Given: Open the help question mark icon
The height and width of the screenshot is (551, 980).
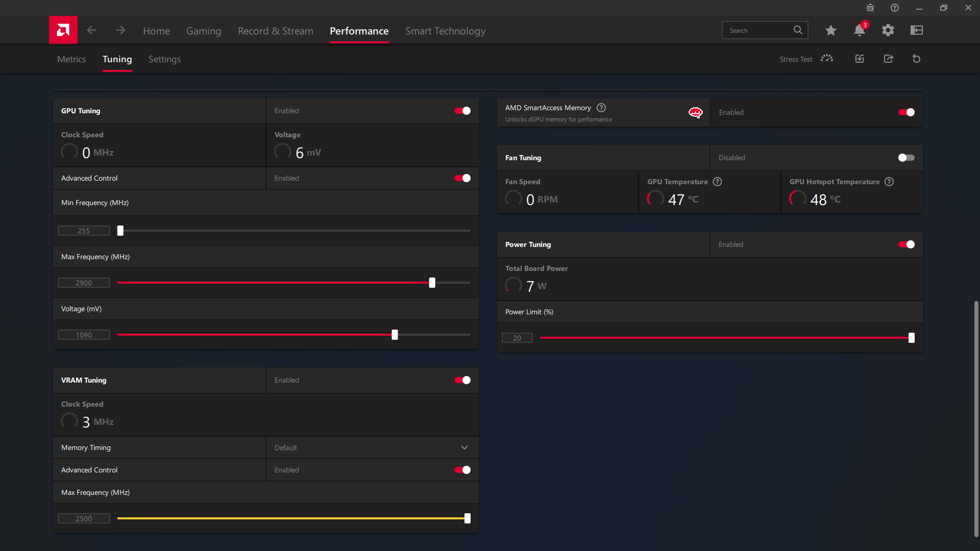Looking at the screenshot, I should pos(895,8).
